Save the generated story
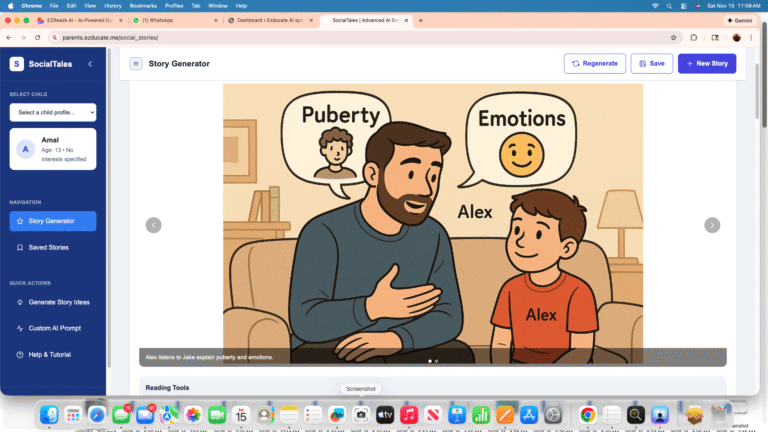Image resolution: width=768 pixels, height=432 pixels. (x=652, y=64)
